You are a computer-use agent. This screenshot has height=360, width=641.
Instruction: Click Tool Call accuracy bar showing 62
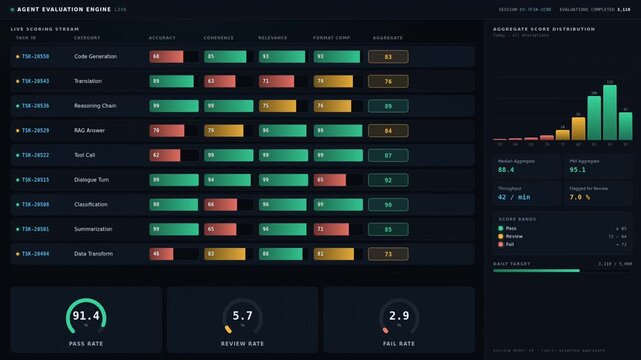(x=165, y=155)
